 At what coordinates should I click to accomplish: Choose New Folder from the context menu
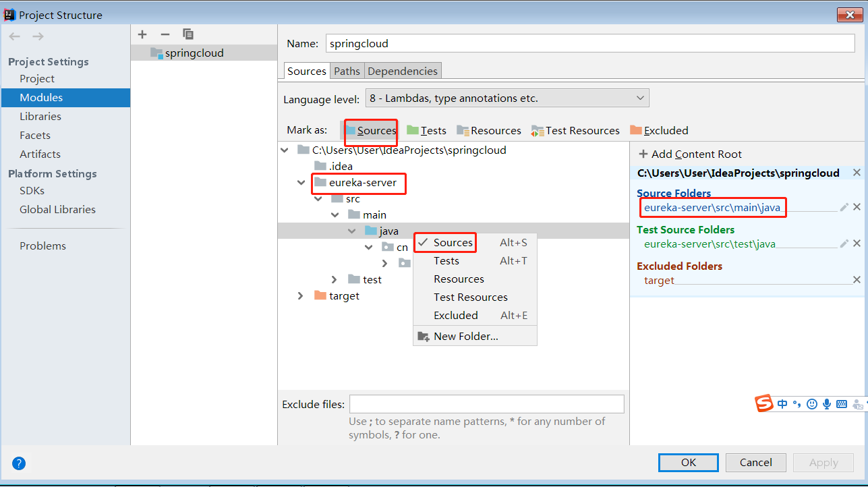[465, 335]
